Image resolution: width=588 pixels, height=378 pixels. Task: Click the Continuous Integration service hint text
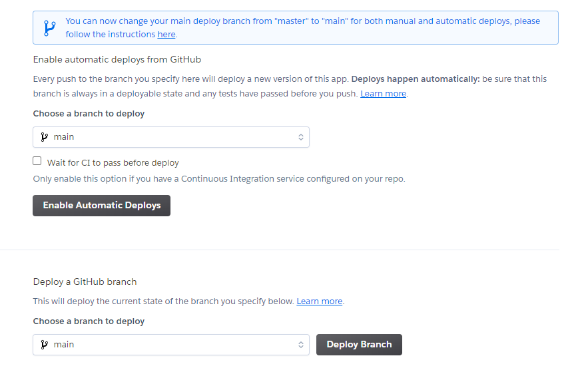(x=219, y=179)
